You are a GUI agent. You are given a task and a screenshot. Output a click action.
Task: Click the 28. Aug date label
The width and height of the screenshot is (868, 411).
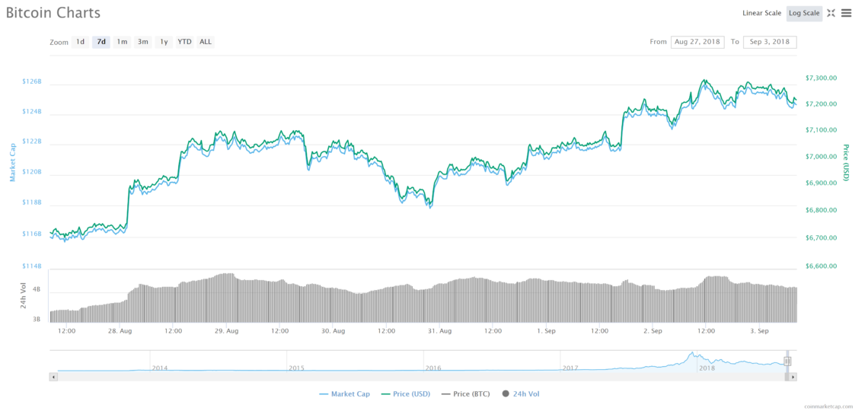120,331
